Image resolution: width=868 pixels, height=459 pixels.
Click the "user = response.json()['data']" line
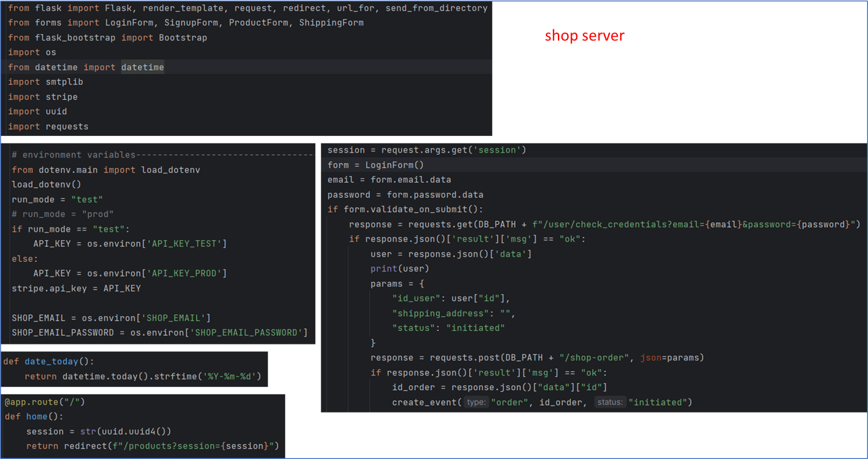[x=451, y=254]
